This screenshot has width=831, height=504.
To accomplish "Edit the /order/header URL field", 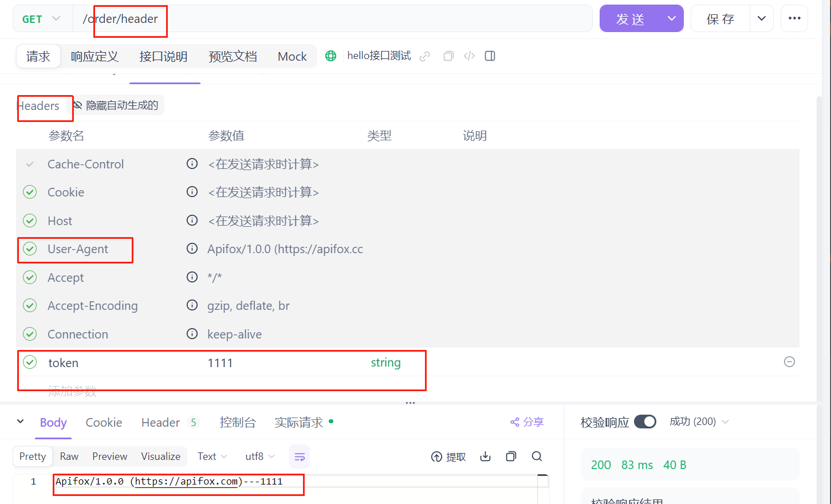I will 332,19.
